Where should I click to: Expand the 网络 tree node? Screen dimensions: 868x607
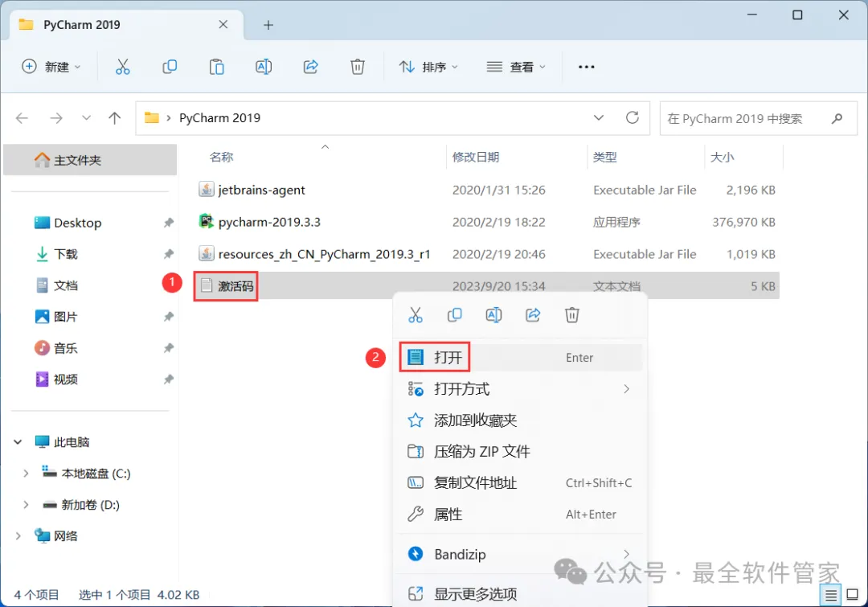coord(18,536)
